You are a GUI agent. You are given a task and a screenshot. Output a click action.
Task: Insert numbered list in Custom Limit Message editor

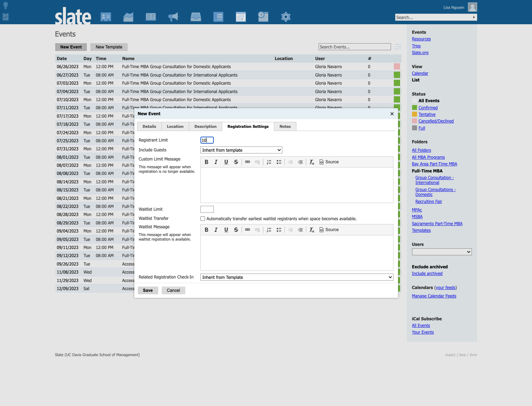(269, 162)
